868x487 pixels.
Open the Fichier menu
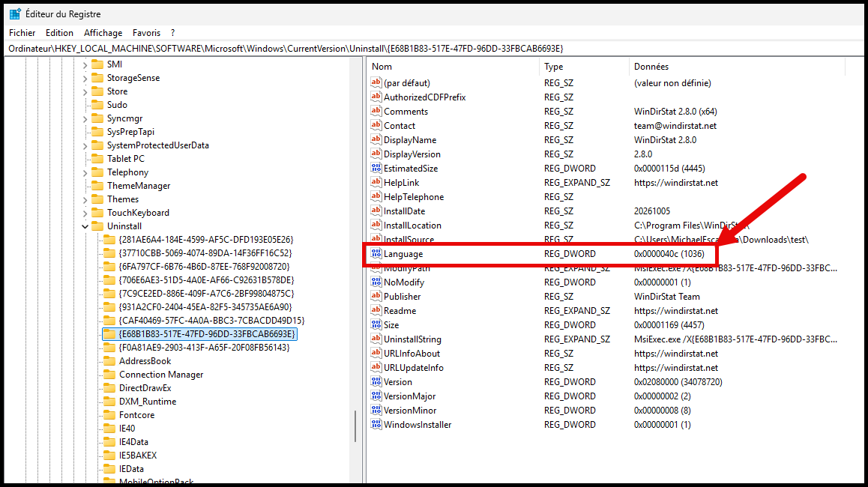pos(22,33)
